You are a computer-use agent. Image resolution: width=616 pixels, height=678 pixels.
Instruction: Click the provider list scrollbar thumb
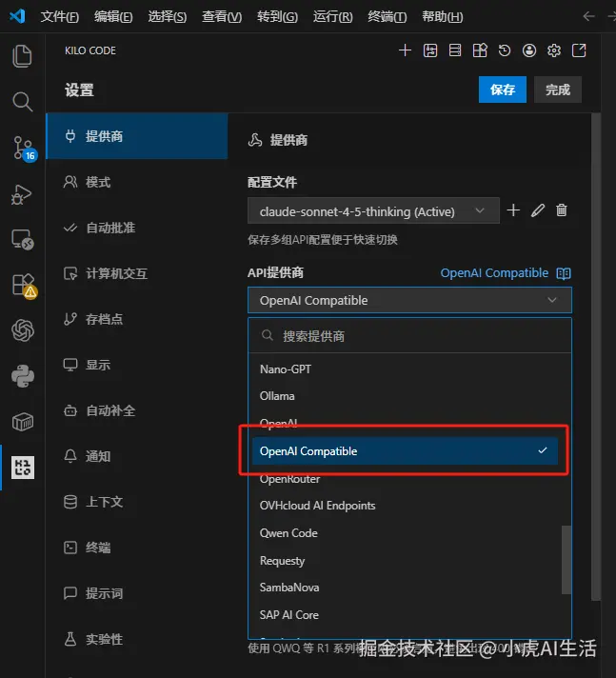coord(566,560)
